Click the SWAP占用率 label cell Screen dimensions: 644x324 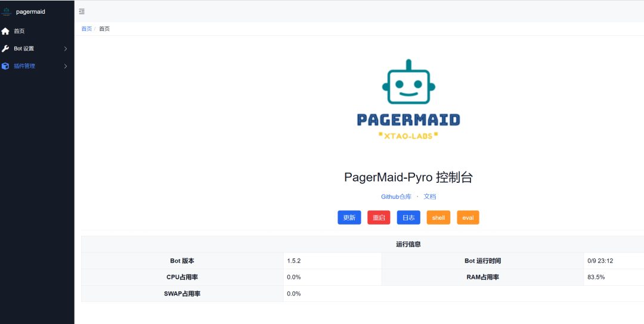pyautogui.click(x=182, y=294)
